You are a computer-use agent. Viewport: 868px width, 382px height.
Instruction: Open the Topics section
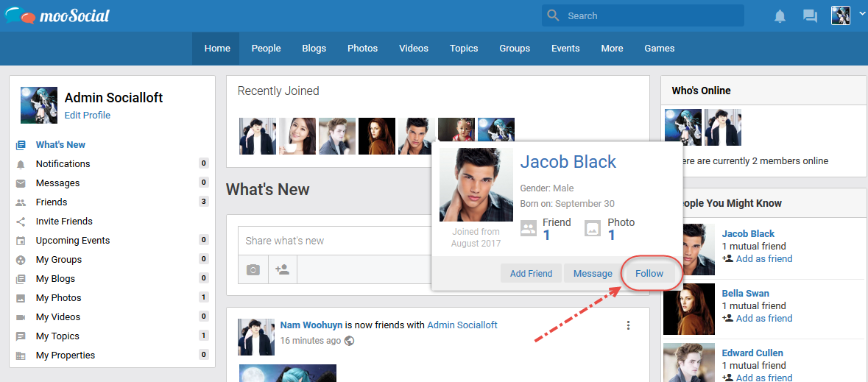coord(464,48)
